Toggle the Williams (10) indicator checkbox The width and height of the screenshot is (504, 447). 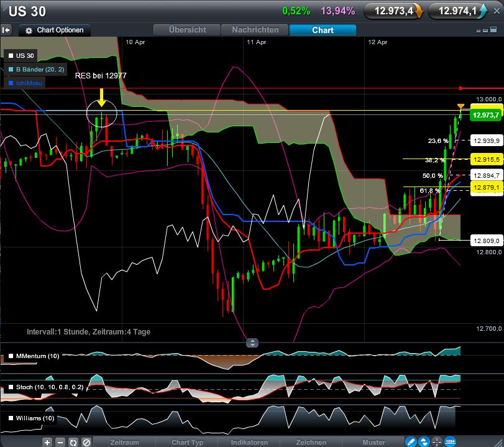click(11, 418)
